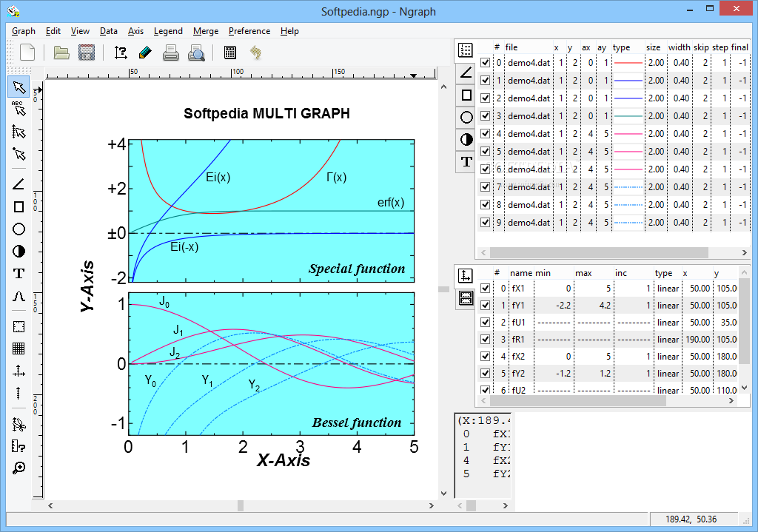Choose the text T tool in left toolbar
Screen dimensions: 758x532
click(x=19, y=274)
